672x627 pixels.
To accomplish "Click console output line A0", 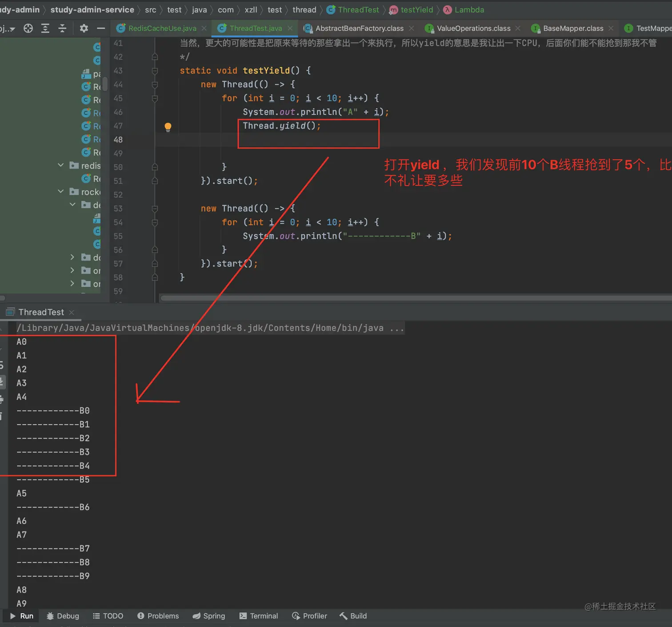I will (x=22, y=342).
